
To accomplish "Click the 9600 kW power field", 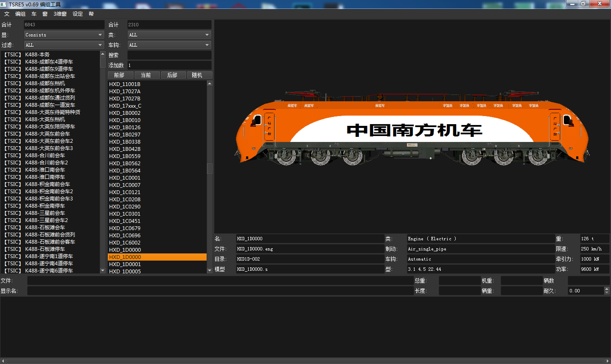I will coord(594,269).
